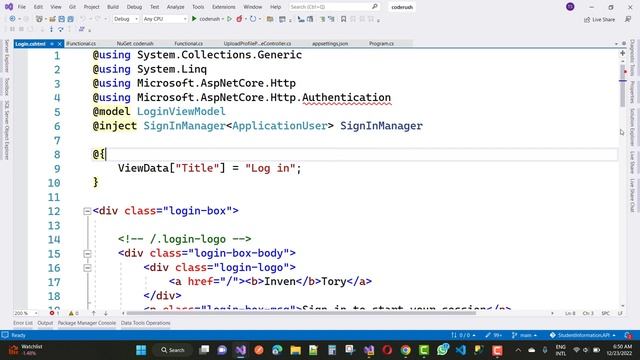This screenshot has width=640, height=360.
Task: Open the Git menu
Action: (x=72, y=7)
